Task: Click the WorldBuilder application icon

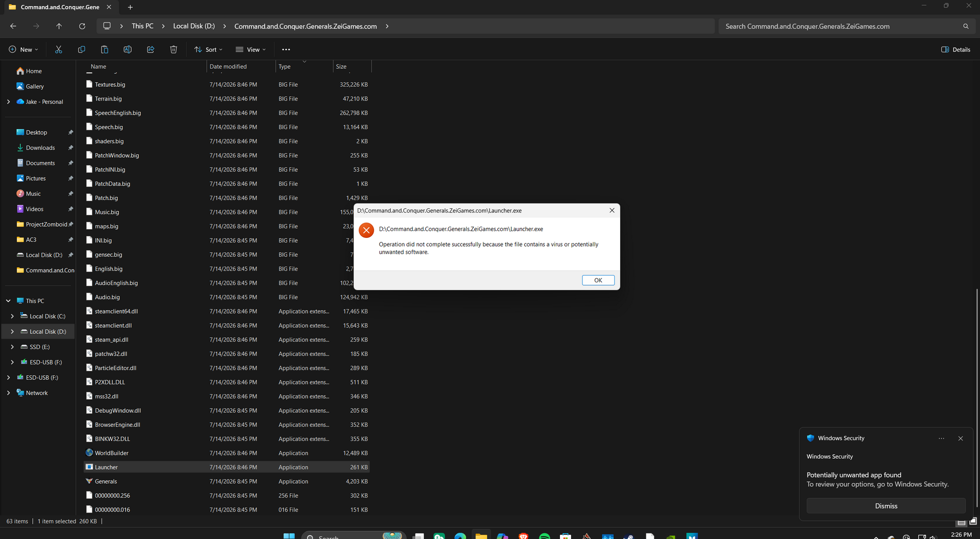Action: click(x=89, y=453)
